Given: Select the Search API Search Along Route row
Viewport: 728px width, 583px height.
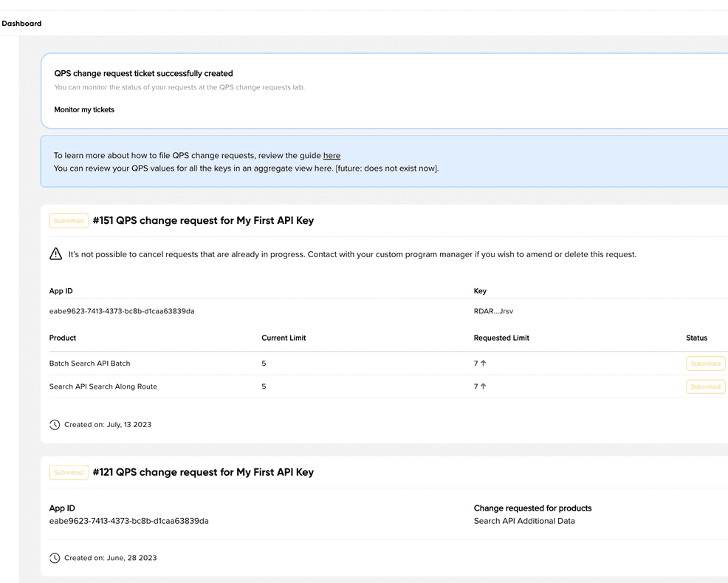Looking at the screenshot, I should point(103,386).
